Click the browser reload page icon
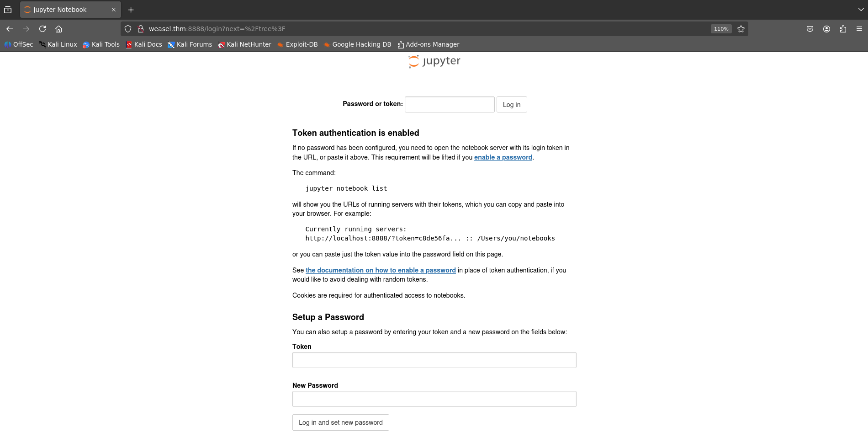This screenshot has width=868, height=438. (42, 29)
